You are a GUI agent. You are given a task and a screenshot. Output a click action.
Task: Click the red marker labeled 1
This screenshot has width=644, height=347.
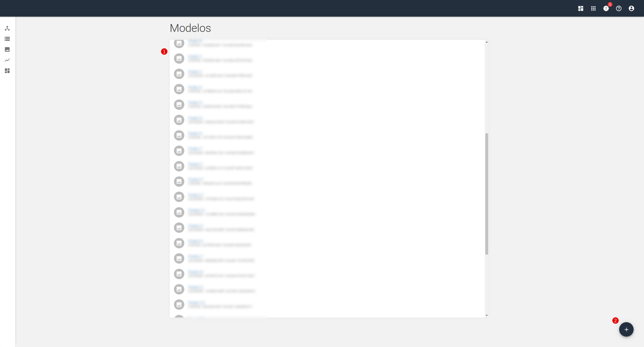tap(164, 52)
